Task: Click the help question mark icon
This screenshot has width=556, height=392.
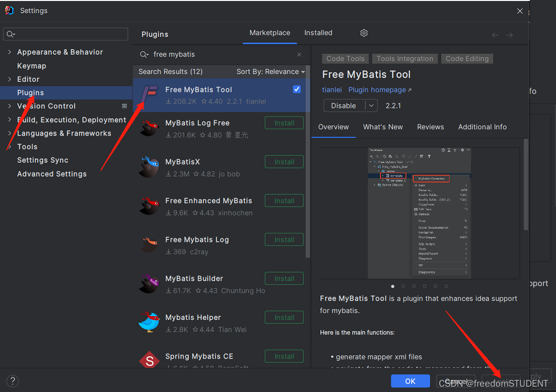Action: [x=12, y=381]
